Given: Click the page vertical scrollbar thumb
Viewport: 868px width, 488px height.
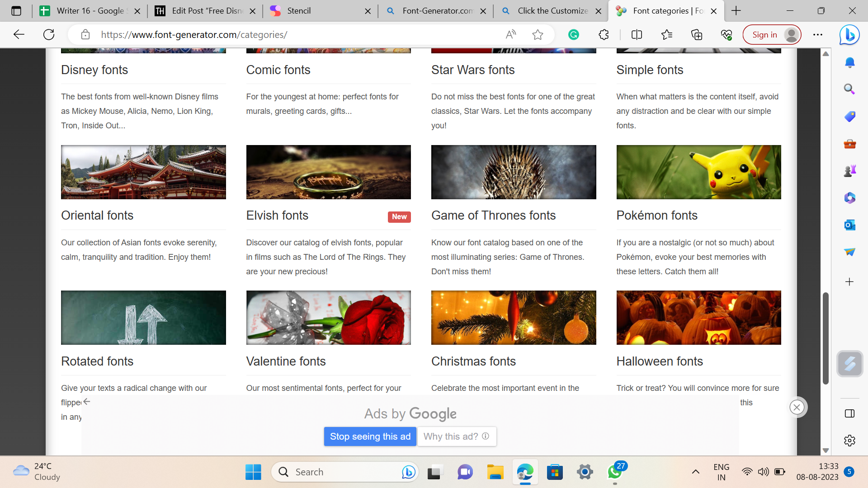Looking at the screenshot, I should [x=826, y=339].
